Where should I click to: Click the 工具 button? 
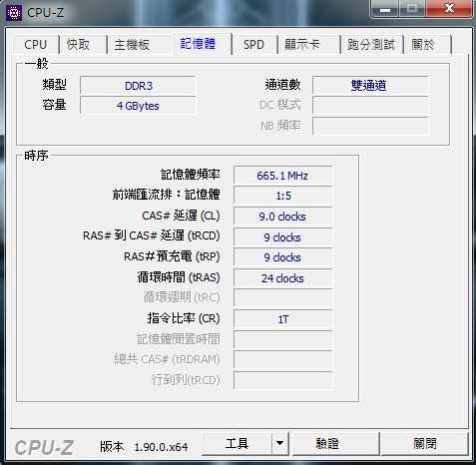tap(237, 444)
